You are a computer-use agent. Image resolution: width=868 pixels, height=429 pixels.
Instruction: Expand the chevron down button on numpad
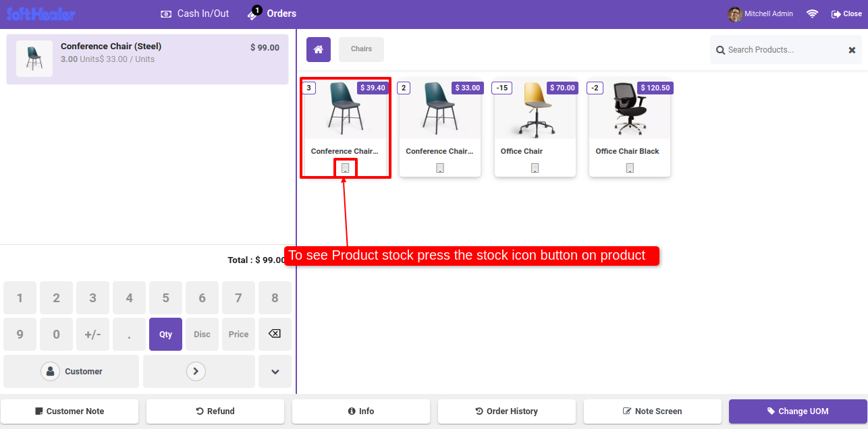275,371
